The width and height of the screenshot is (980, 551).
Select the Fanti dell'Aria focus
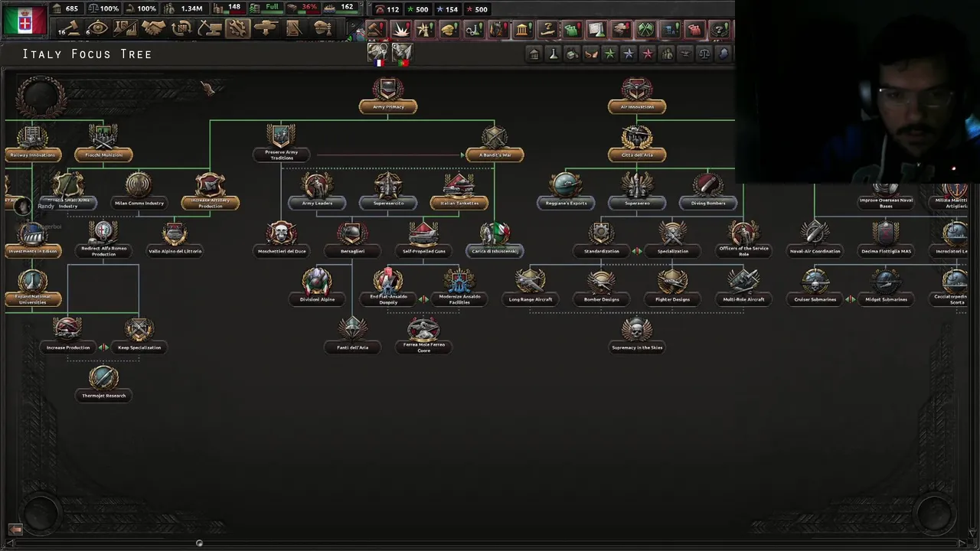pos(352,335)
